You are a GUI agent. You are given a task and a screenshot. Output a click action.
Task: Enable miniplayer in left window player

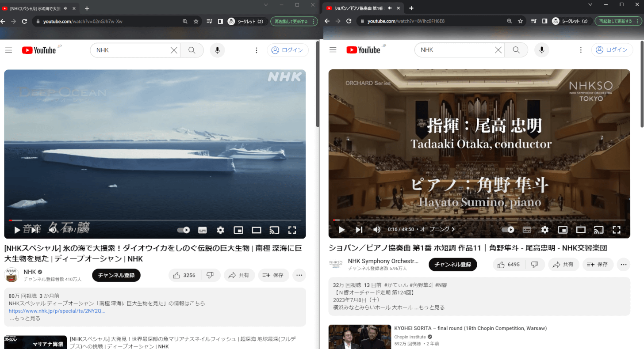(x=238, y=230)
